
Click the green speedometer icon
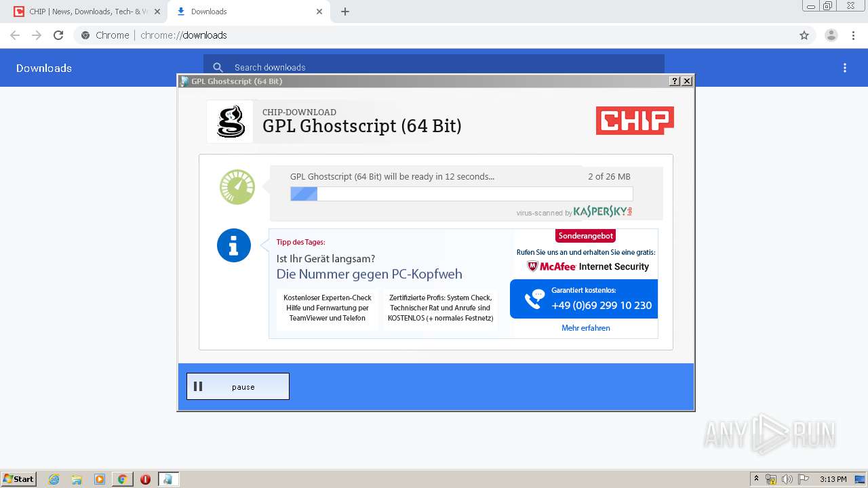pyautogui.click(x=237, y=187)
